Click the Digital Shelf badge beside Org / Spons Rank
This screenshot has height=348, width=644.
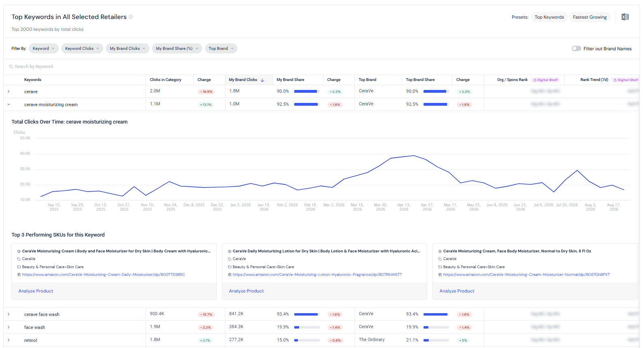[546, 80]
